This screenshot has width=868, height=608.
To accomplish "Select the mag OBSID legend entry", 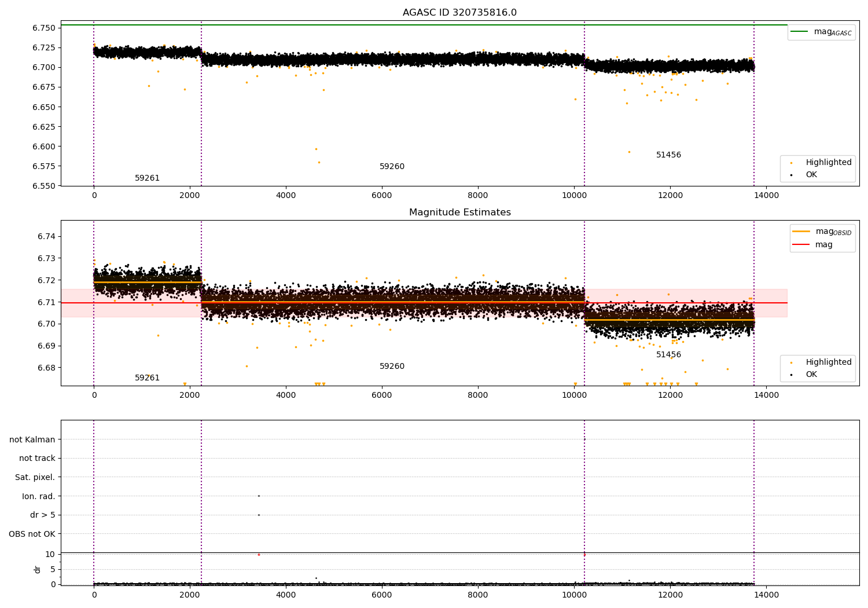I will tap(821, 232).
